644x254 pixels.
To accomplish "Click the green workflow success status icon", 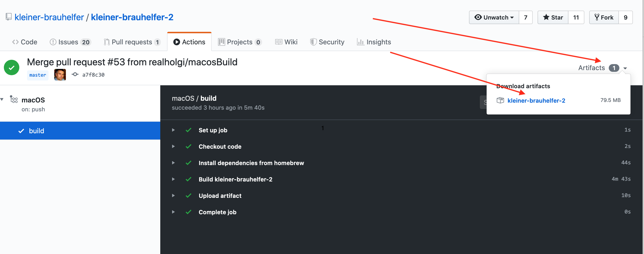I will coord(12,67).
